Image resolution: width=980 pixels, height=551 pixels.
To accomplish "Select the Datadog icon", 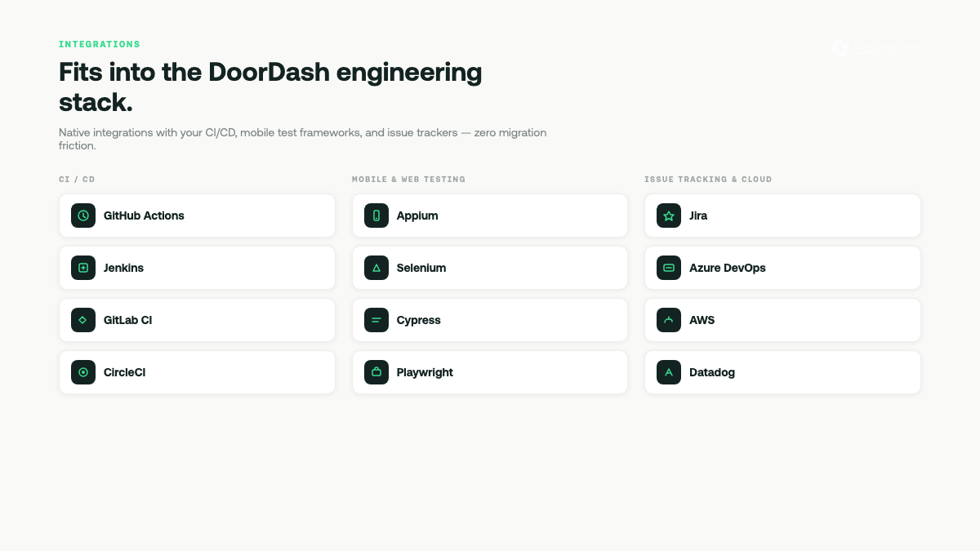I will 669,372.
